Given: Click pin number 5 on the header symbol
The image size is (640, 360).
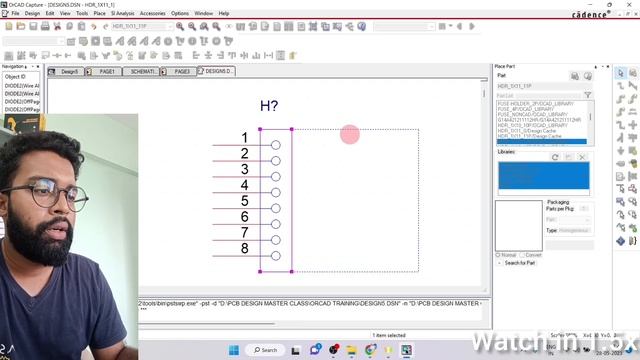Looking at the screenshot, I should tap(244, 201).
